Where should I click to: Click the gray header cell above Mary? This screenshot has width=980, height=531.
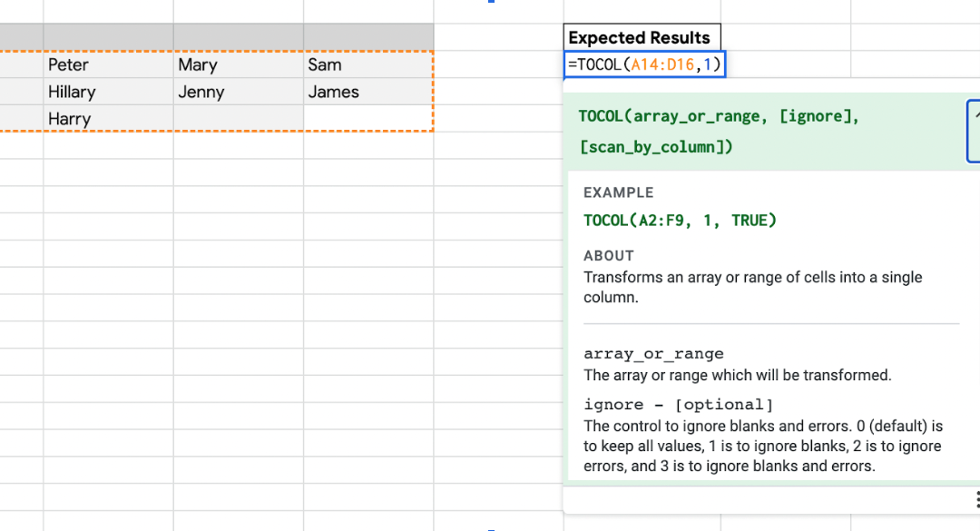pos(238,37)
